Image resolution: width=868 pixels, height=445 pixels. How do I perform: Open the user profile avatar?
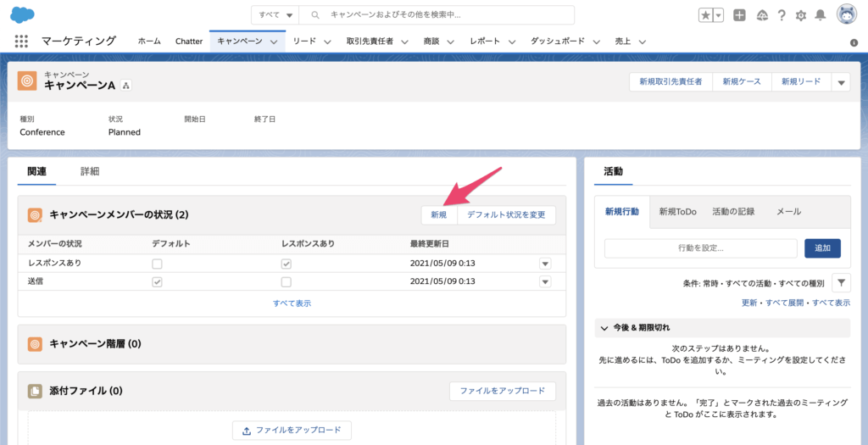(x=847, y=15)
